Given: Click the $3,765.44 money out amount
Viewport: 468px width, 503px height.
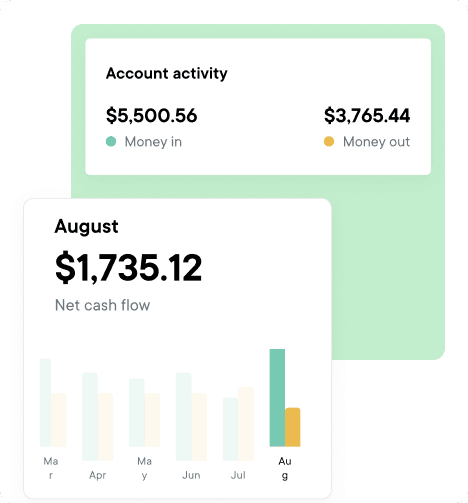Looking at the screenshot, I should (x=367, y=115).
